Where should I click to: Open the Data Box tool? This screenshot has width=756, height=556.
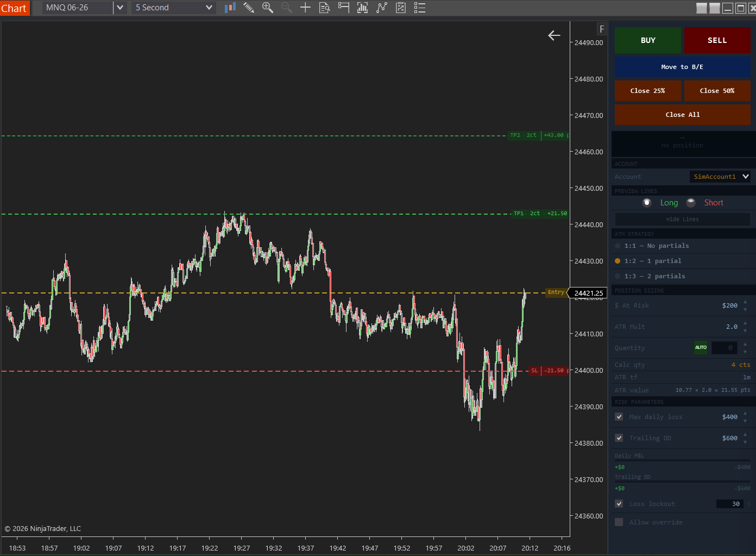pos(324,8)
